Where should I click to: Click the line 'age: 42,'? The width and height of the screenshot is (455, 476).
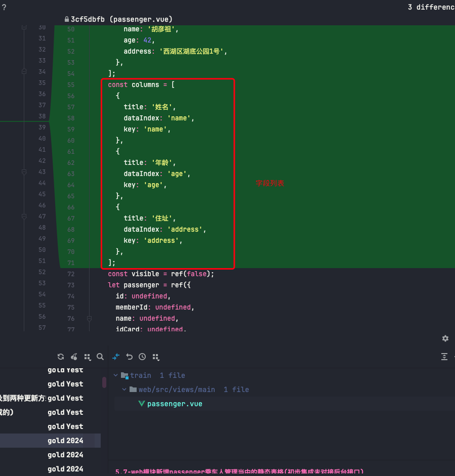[139, 40]
